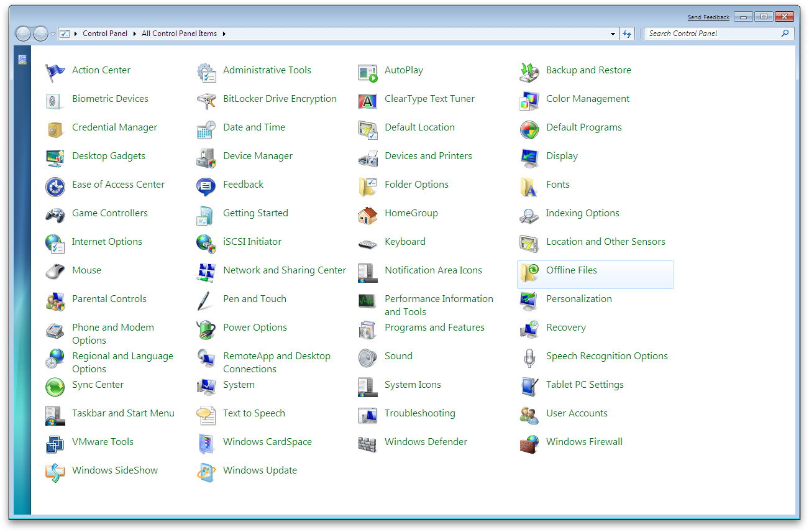Viewport: 809px width, 532px height.
Task: Expand the address bar history dropdown
Action: click(613, 34)
